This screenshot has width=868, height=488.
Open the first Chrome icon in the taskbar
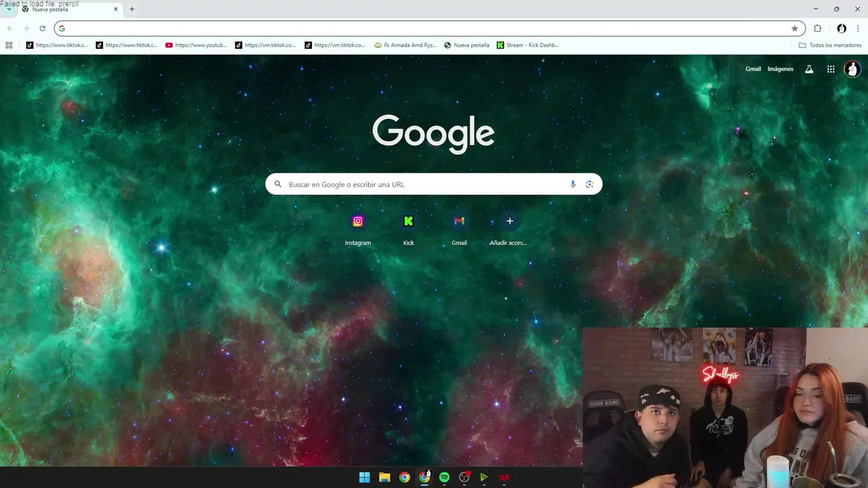pos(404,477)
